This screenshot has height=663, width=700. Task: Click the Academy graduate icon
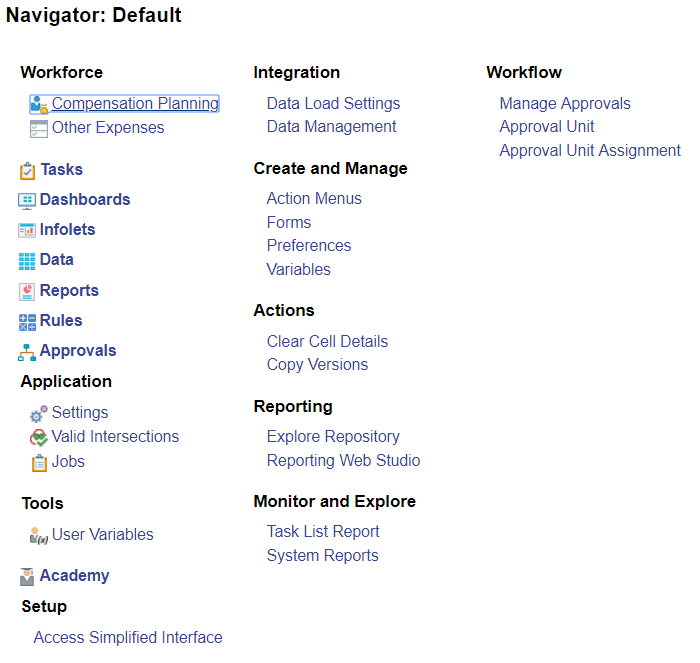tap(27, 576)
